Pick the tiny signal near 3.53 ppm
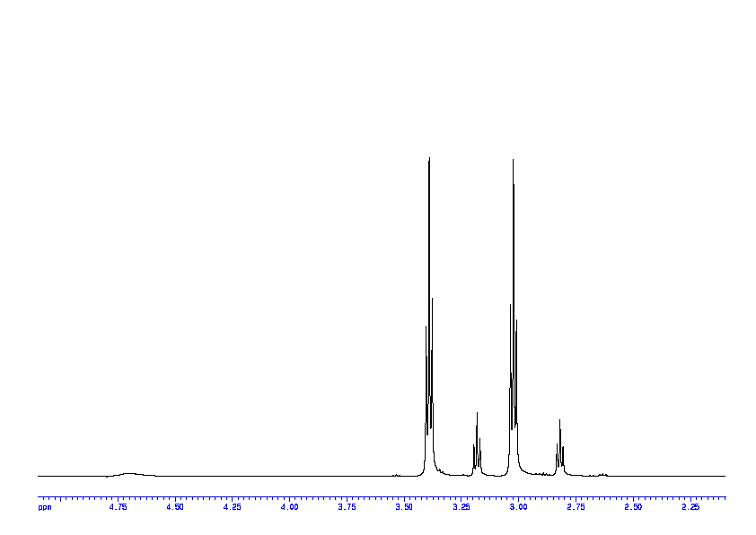This screenshot has height=535, width=756. 396,474
